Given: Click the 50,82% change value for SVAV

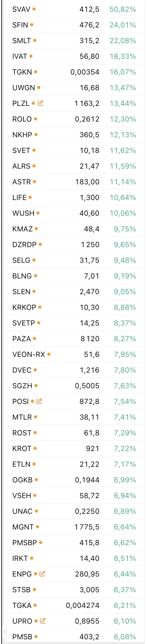Looking at the screenshot, I should [x=123, y=9].
